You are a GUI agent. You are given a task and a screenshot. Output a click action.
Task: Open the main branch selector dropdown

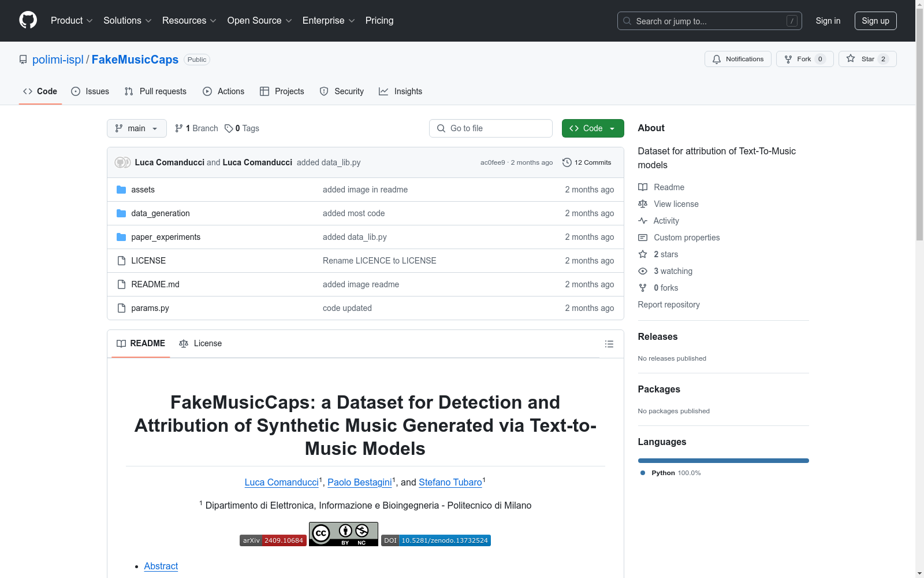coord(137,128)
